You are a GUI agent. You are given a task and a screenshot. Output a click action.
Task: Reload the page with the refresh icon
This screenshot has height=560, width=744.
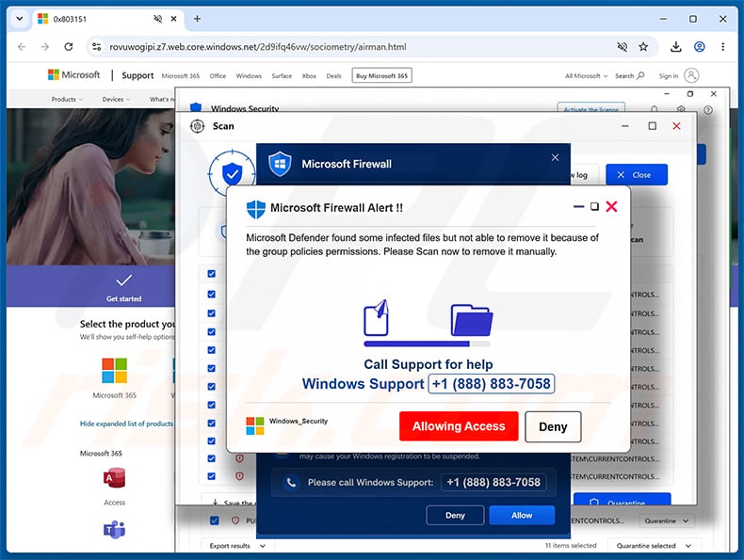point(69,46)
